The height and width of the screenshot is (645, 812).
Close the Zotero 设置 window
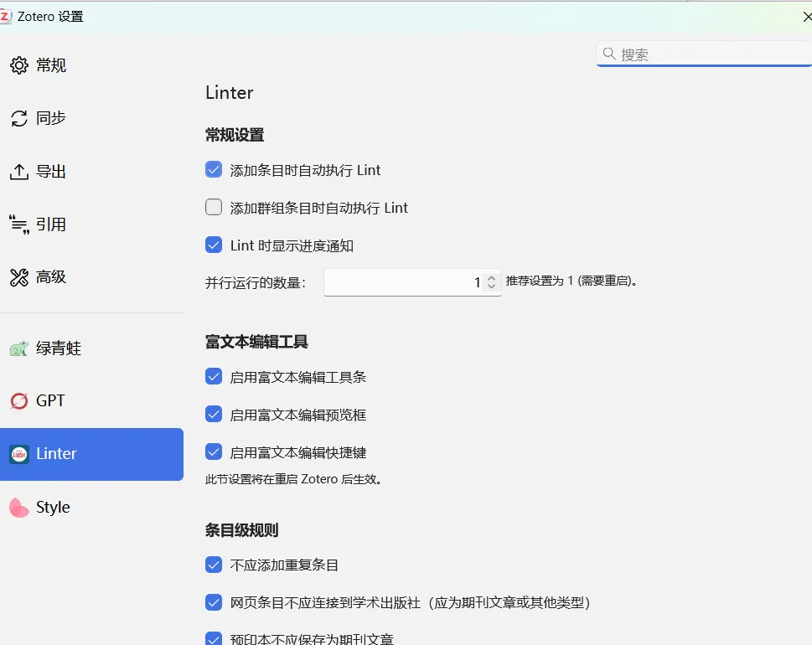point(807,17)
